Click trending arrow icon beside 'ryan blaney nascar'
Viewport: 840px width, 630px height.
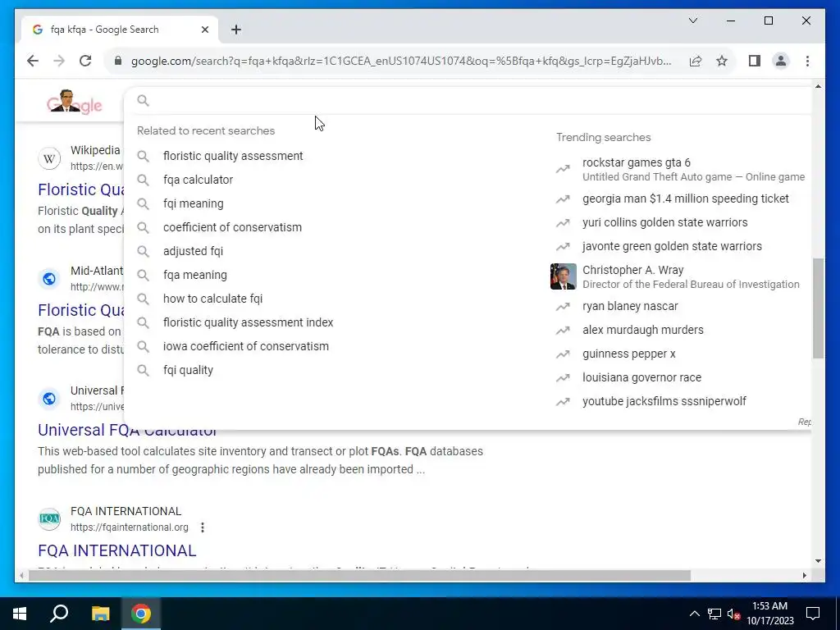tap(563, 307)
